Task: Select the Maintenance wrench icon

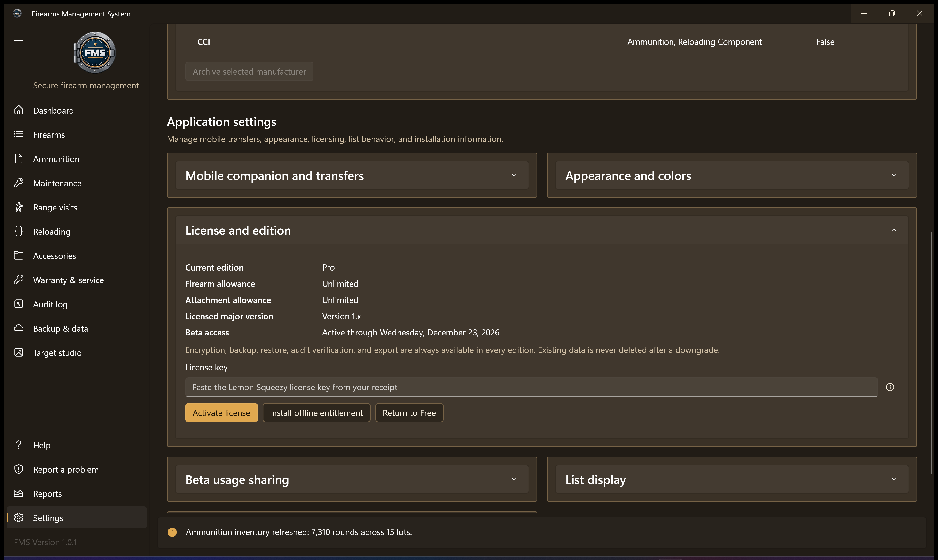Action: (18, 183)
